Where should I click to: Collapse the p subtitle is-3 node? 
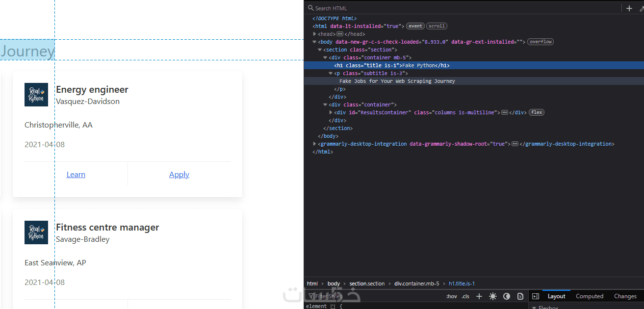point(331,73)
